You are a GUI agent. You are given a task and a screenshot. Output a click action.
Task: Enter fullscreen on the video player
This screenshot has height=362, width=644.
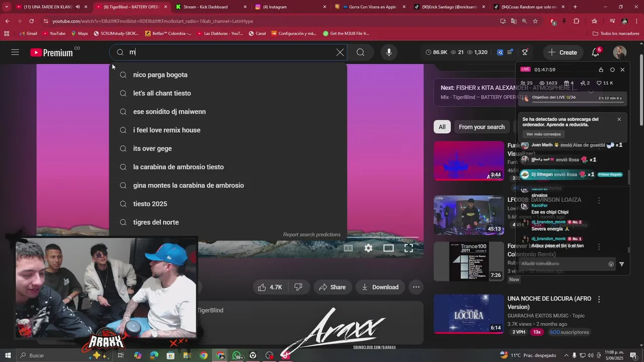pos(409,248)
